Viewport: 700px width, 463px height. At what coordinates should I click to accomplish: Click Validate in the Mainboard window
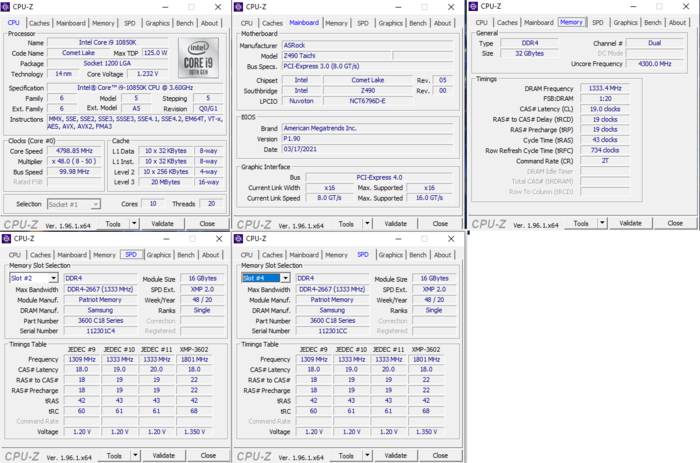396,224
